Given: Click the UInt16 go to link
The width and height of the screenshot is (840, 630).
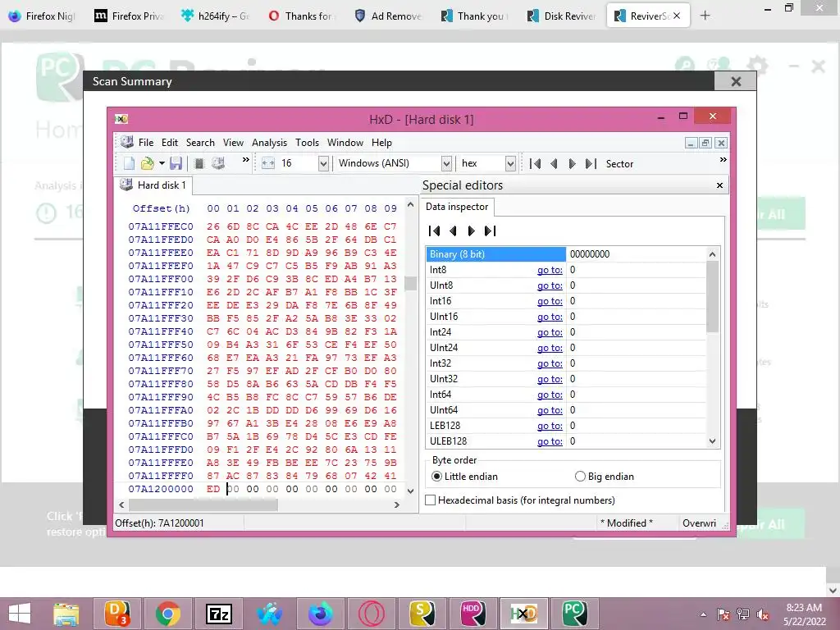Looking at the screenshot, I should click(x=550, y=317).
